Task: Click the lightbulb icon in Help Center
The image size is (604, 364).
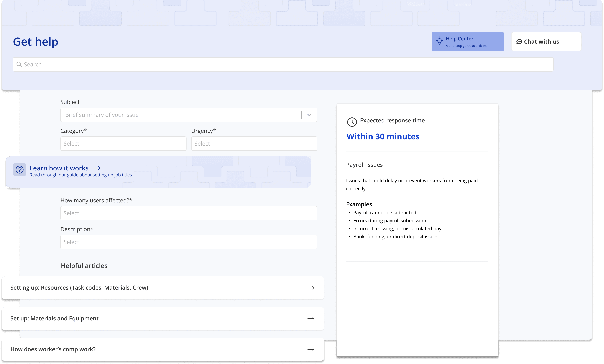Action: click(x=439, y=41)
